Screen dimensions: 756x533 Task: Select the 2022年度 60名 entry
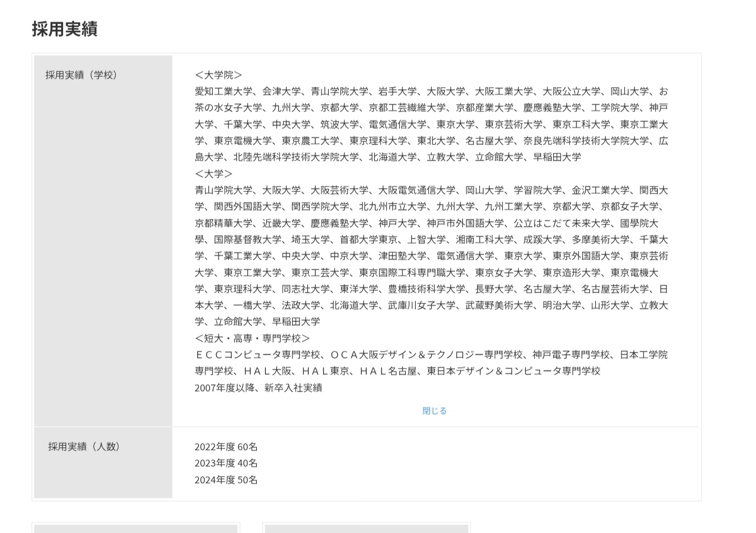[x=226, y=447]
